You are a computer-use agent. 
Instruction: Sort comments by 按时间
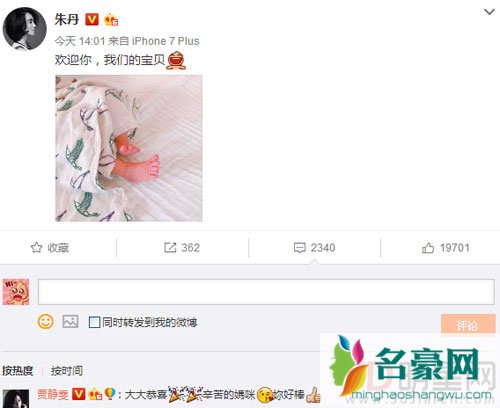(67, 371)
